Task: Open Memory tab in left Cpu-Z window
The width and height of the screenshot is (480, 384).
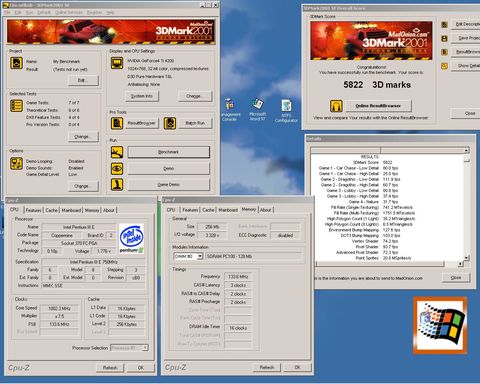Action: [x=92, y=210]
